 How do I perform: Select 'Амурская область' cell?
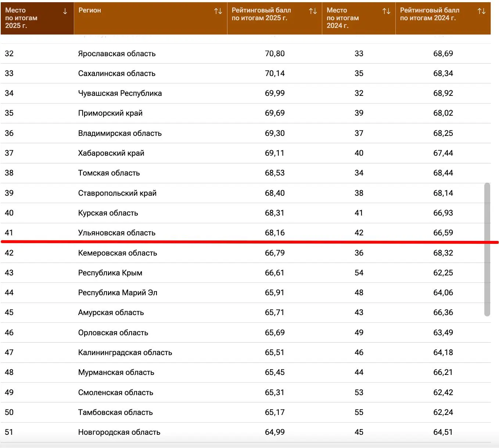click(111, 312)
